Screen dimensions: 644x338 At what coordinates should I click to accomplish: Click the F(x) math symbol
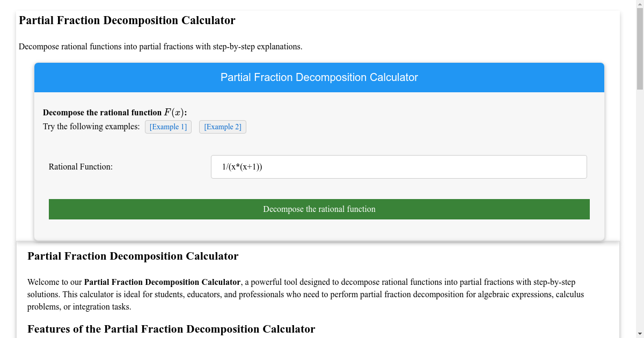[174, 113]
